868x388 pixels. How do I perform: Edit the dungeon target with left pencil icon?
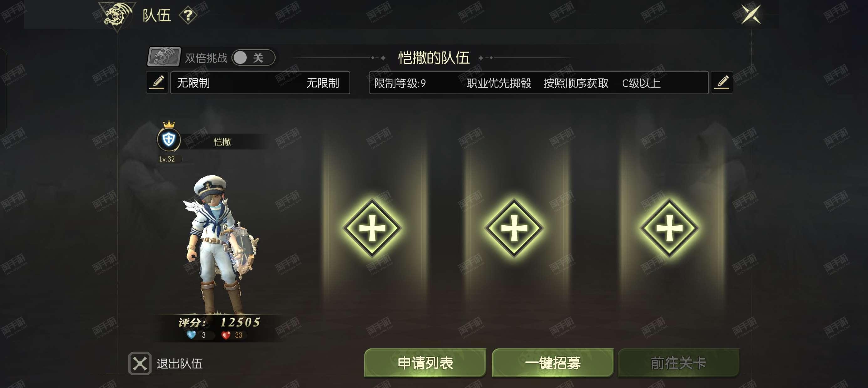[x=158, y=82]
